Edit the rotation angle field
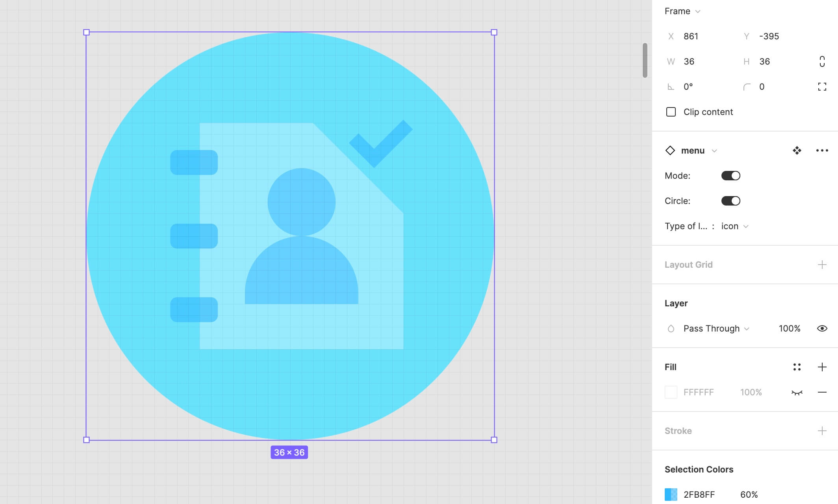 689,87
